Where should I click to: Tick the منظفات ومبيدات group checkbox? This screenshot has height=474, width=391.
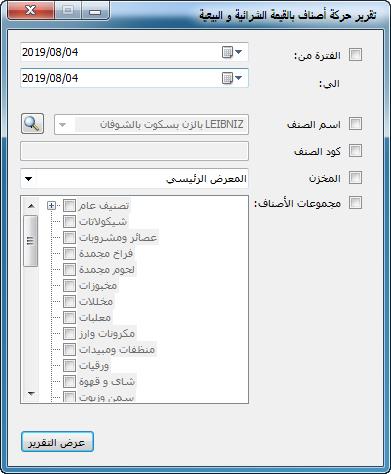(x=69, y=349)
